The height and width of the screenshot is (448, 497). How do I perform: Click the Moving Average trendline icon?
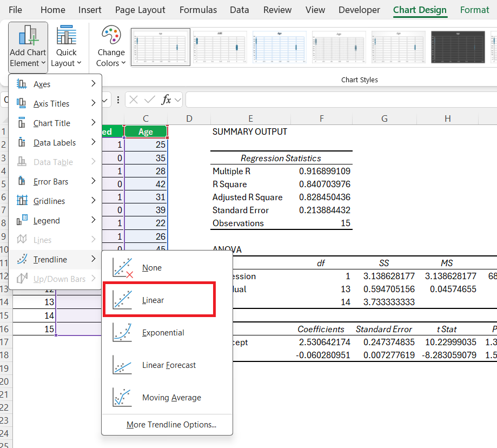(122, 397)
